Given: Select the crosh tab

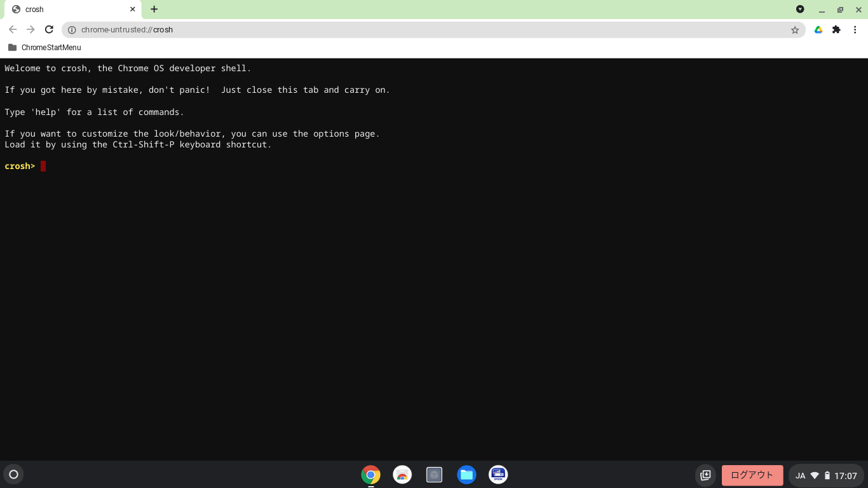Looking at the screenshot, I should tap(70, 10).
